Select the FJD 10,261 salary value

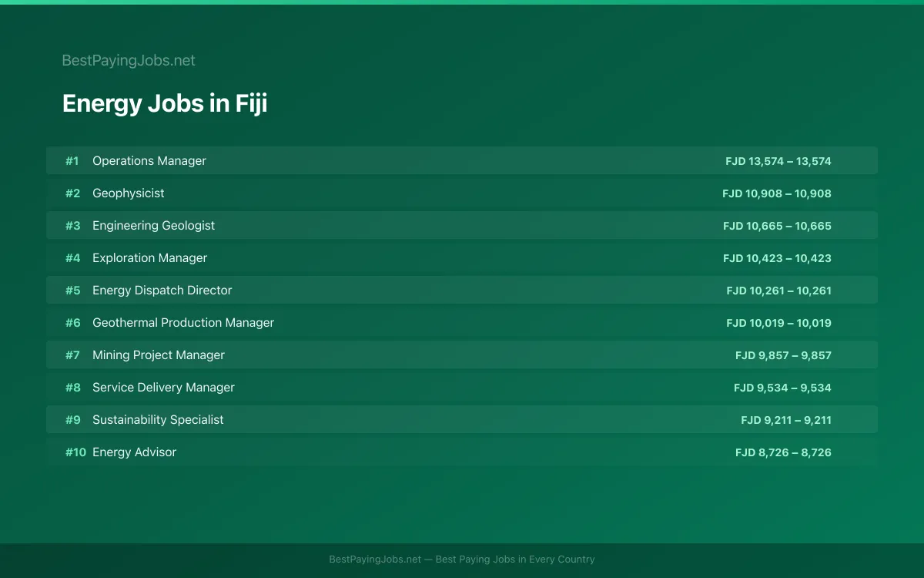(x=779, y=291)
